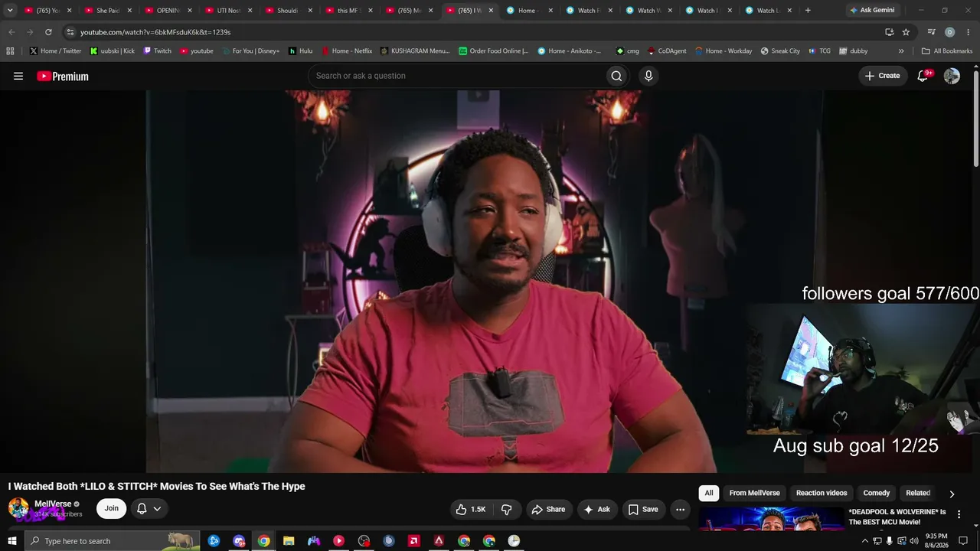Close the 'She Paid' tab

pos(129,11)
